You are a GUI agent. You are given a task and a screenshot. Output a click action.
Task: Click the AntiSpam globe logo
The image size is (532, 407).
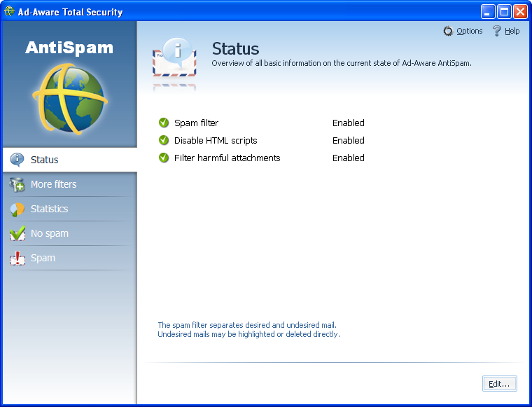pos(70,99)
